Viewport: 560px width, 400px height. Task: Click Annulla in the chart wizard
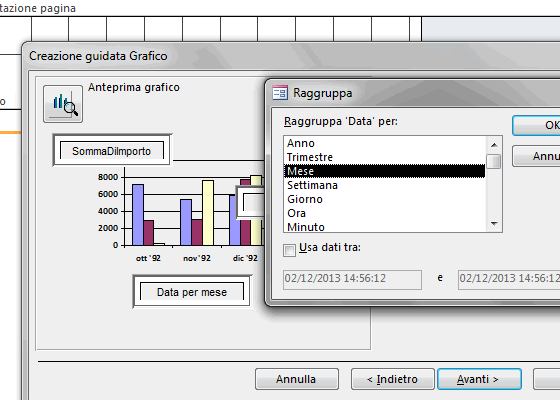[x=297, y=379]
